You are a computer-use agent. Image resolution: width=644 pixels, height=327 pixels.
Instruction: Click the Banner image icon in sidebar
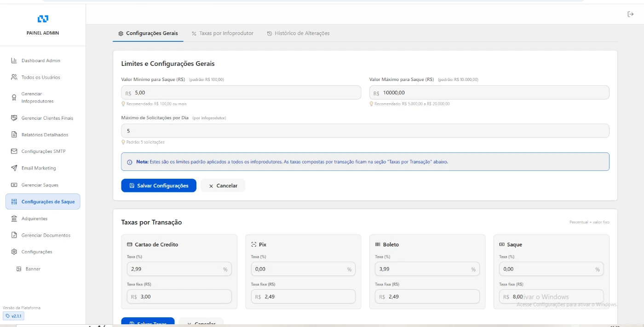tap(19, 269)
